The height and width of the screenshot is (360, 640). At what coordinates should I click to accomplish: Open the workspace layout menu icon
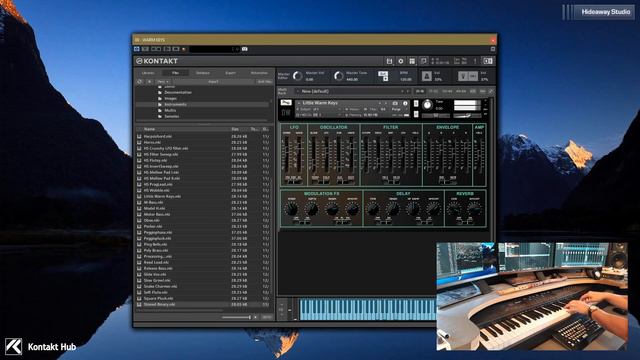pyautogui.click(x=412, y=61)
